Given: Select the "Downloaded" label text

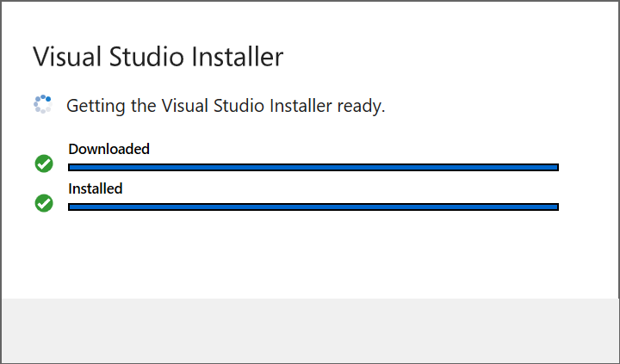Looking at the screenshot, I should 108,149.
